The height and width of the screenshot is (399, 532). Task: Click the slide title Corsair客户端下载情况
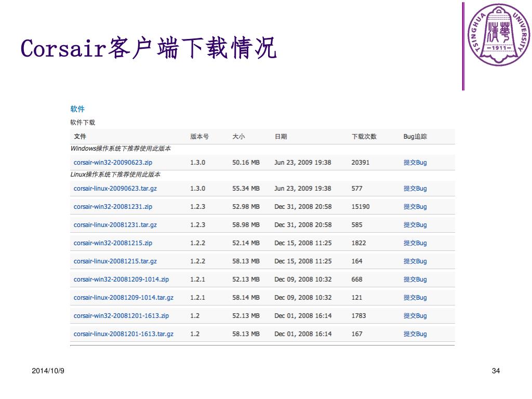click(x=149, y=47)
